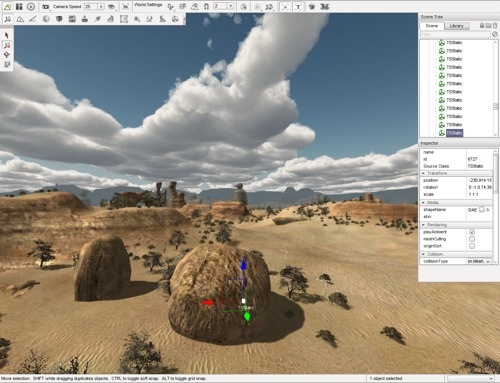The image size is (500, 383).
Task: Click the fit view to selection icon
Action: pos(125,7)
